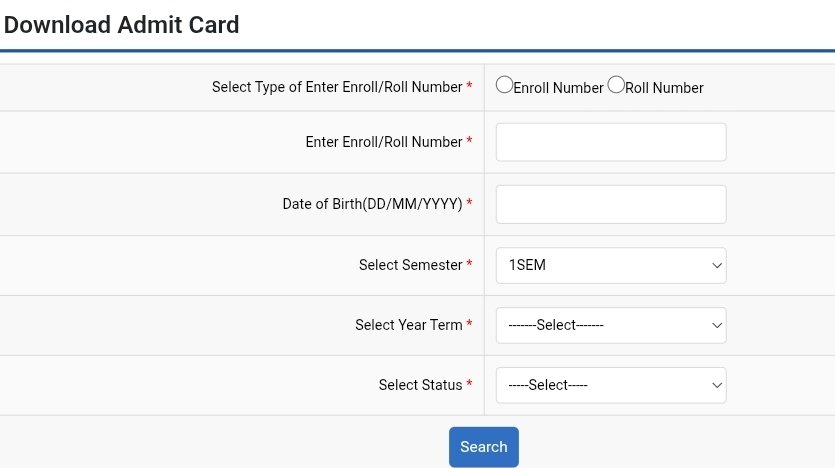
Task: Click the "Enroll Number" option label text
Action: pos(558,88)
